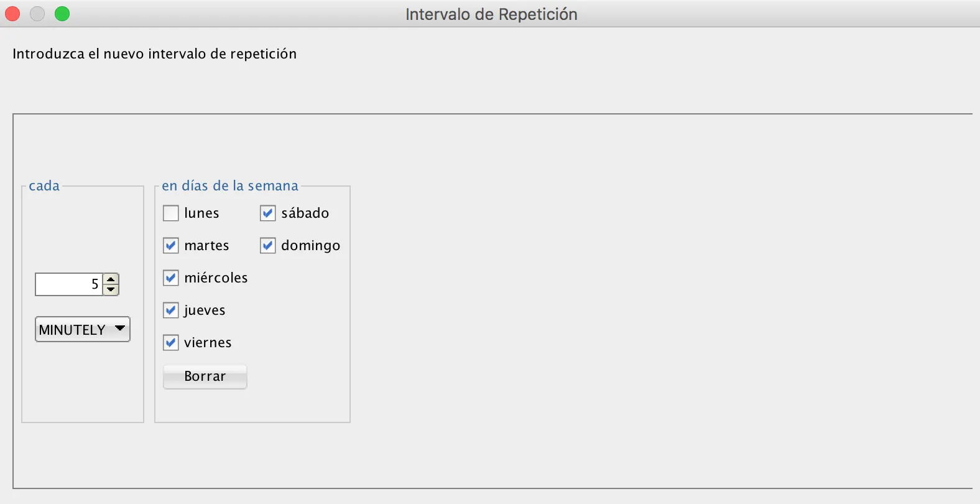Click the green zoom window button
The image size is (980, 504).
click(62, 14)
